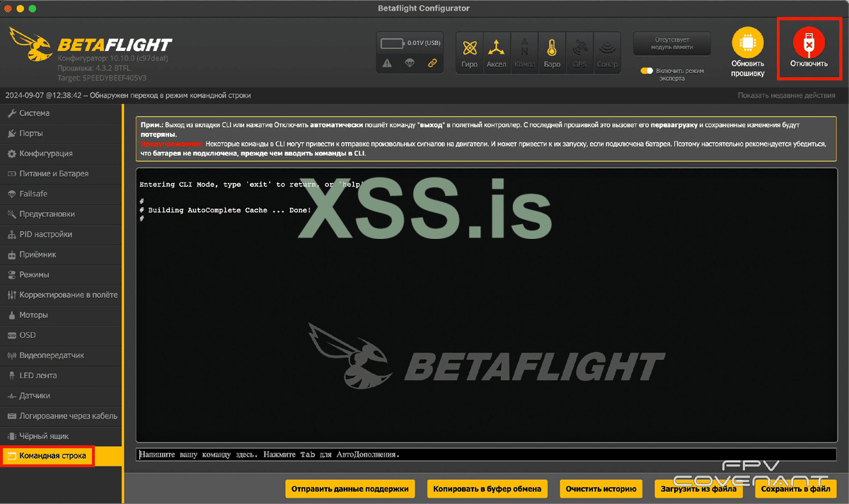Screen dimensions: 849x504
Task: Go to Логирование через кабель tab
Action: click(62, 416)
